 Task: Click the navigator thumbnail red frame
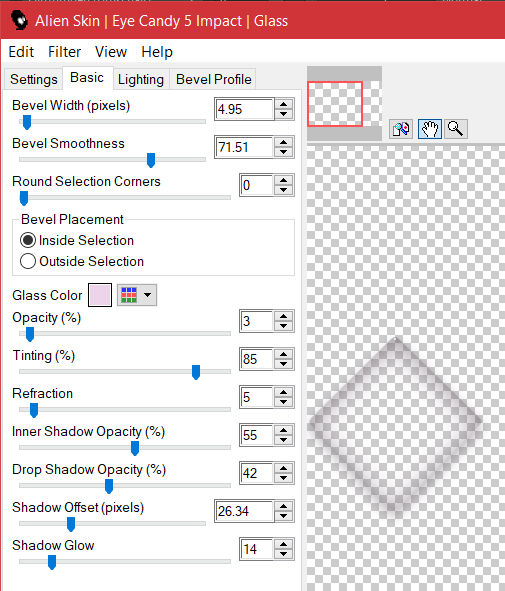pos(335,104)
